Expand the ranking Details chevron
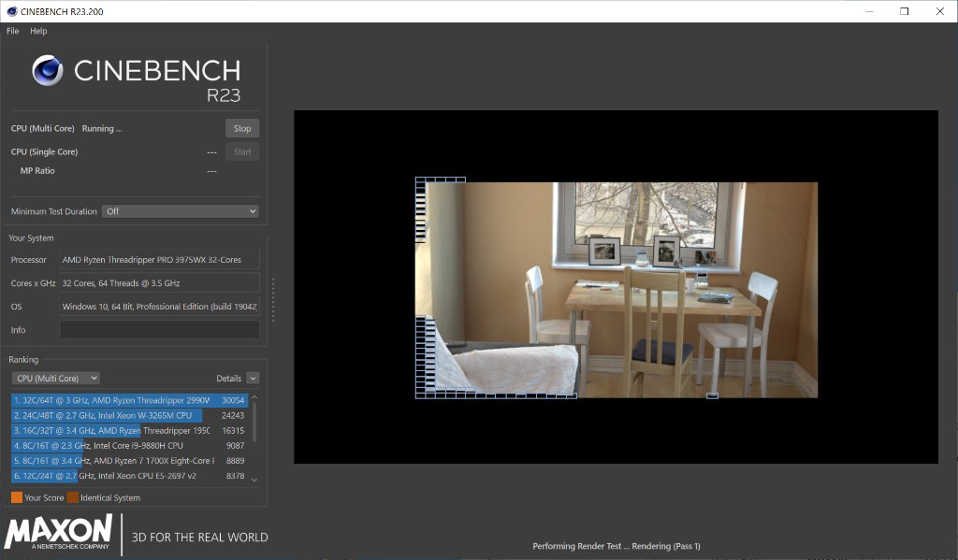 point(253,379)
